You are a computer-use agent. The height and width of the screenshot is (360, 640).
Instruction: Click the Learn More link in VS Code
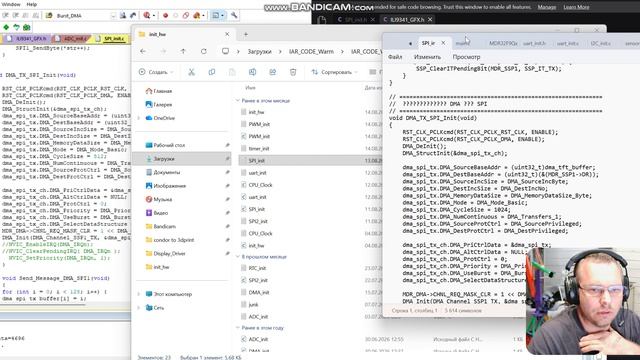click(576, 7)
